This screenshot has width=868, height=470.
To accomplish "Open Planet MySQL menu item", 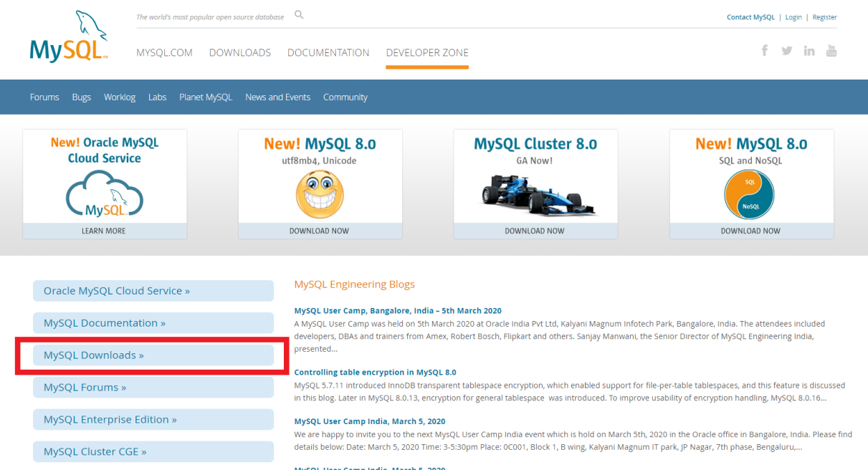I will point(206,97).
